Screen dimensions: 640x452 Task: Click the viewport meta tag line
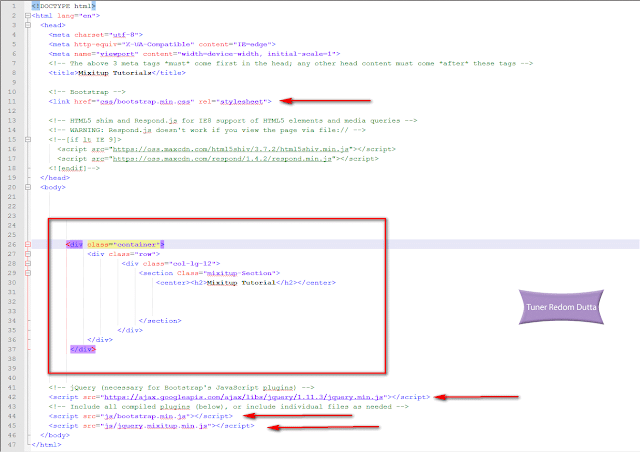coord(194,53)
